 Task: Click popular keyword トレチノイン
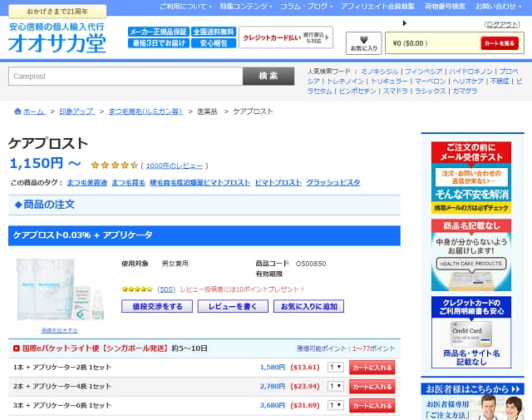click(x=345, y=82)
